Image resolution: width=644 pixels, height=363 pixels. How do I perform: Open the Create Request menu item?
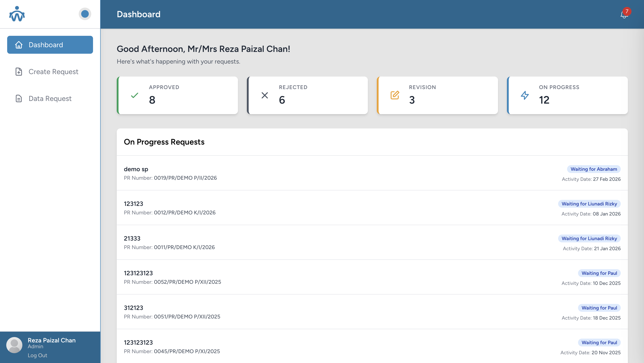[53, 72]
